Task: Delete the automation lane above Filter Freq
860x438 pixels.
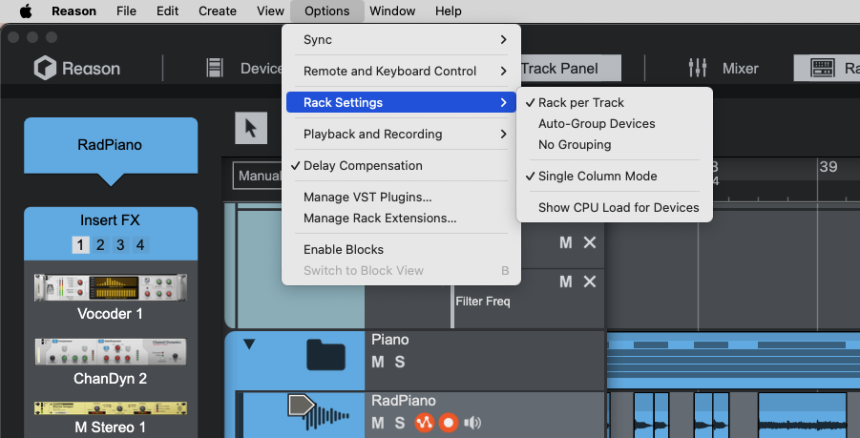Action: (x=590, y=242)
